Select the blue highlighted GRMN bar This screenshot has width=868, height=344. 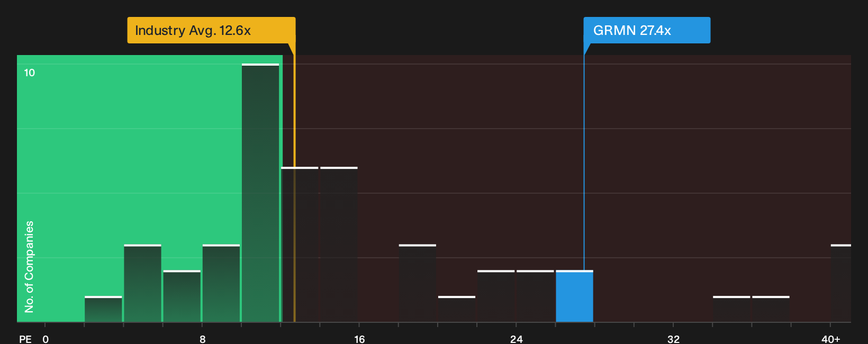pos(574,296)
